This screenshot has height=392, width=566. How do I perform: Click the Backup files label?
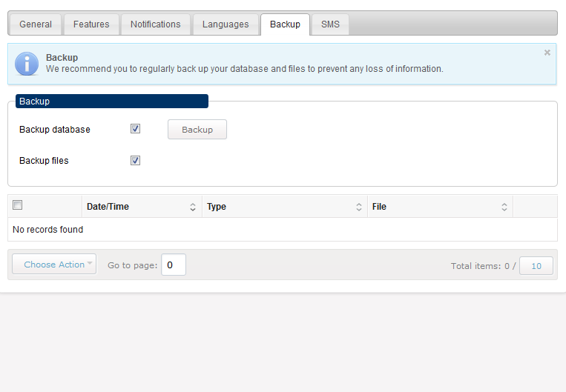[44, 161]
